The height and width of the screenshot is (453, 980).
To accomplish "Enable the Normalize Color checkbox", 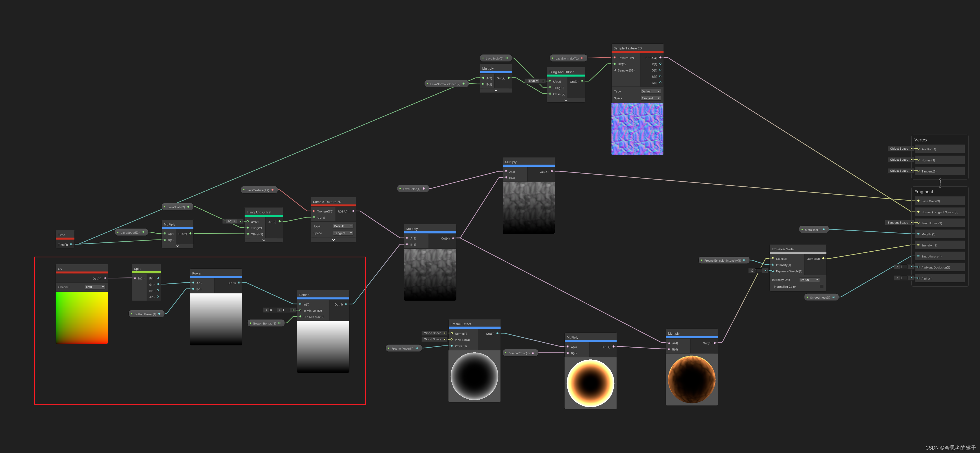I will coord(822,287).
